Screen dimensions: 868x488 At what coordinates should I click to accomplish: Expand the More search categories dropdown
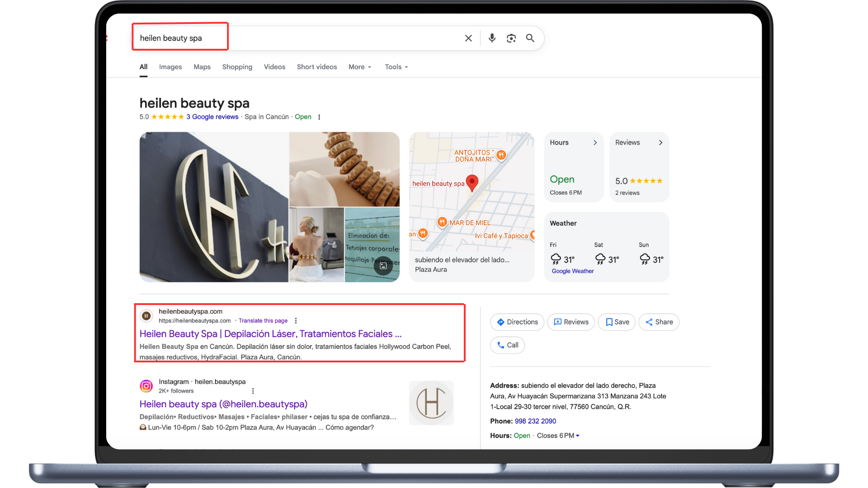pos(359,66)
